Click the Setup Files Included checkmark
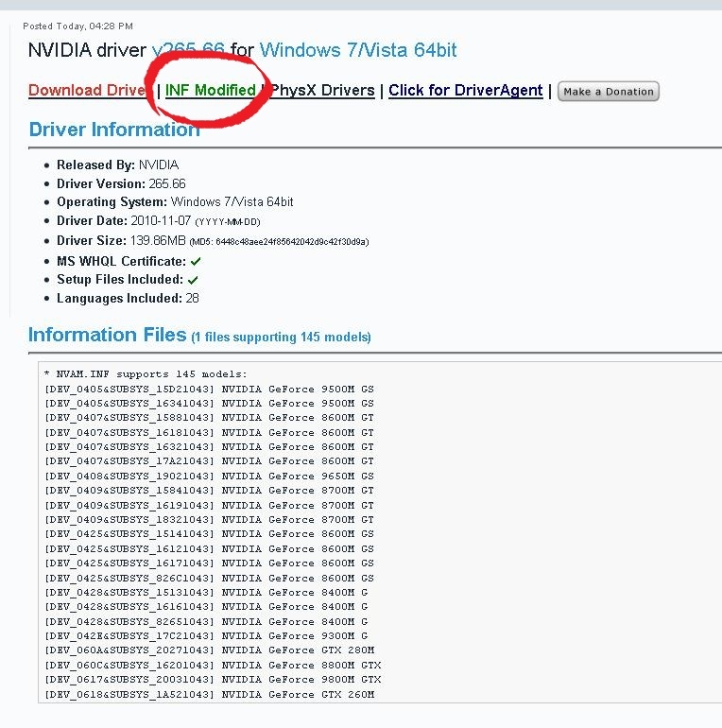Image resolution: width=722 pixels, height=728 pixels. (193, 280)
